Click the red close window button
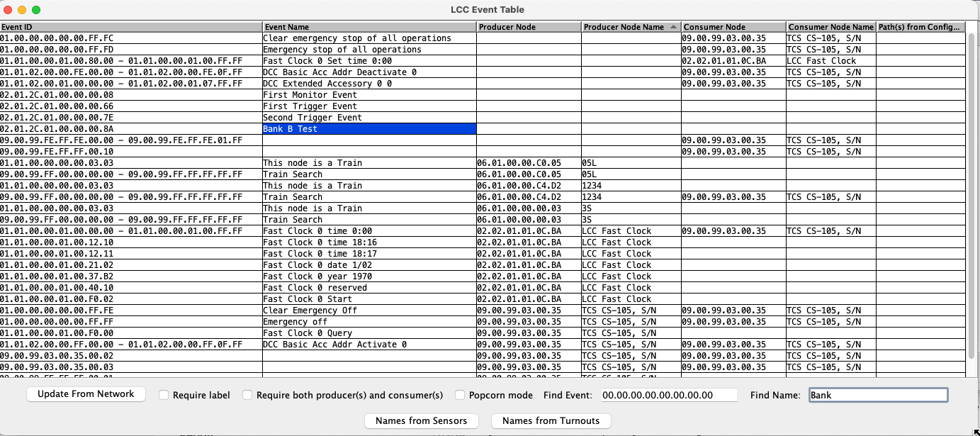Image resolution: width=980 pixels, height=436 pixels. click(x=8, y=10)
